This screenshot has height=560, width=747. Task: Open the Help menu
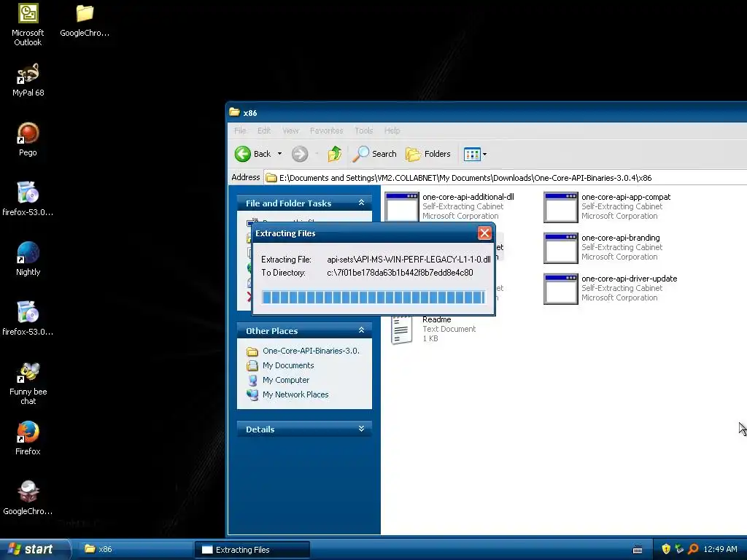pyautogui.click(x=392, y=131)
